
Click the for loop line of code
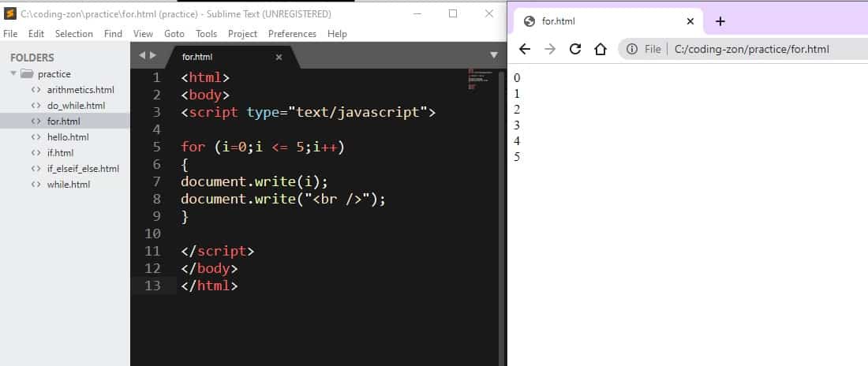pyautogui.click(x=263, y=147)
